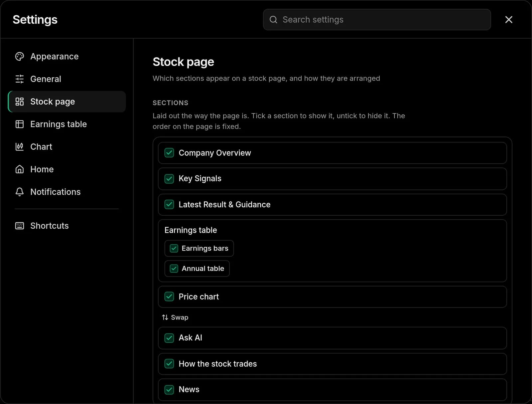Click the How the stock trades label
532x404 pixels.
217,364
